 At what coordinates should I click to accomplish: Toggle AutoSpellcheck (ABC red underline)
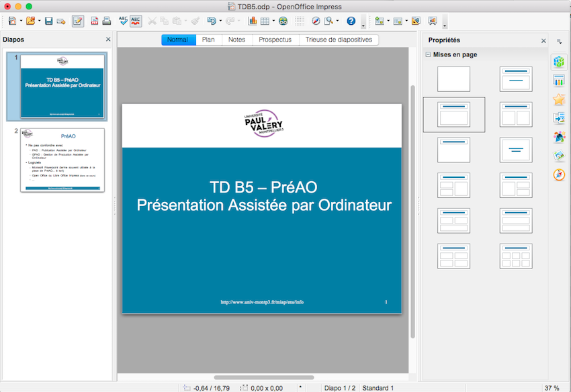click(x=136, y=21)
